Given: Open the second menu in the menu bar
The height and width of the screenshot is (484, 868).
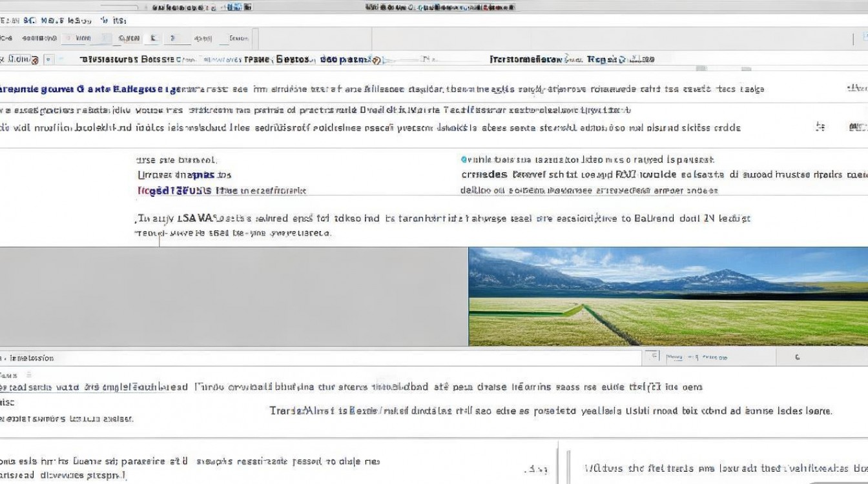Looking at the screenshot, I should pyautogui.click(x=30, y=21).
